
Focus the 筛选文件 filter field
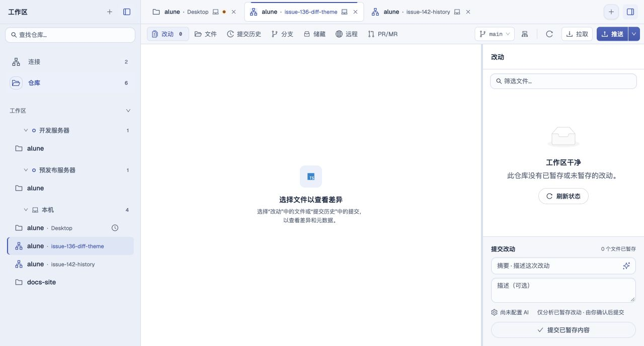563,81
